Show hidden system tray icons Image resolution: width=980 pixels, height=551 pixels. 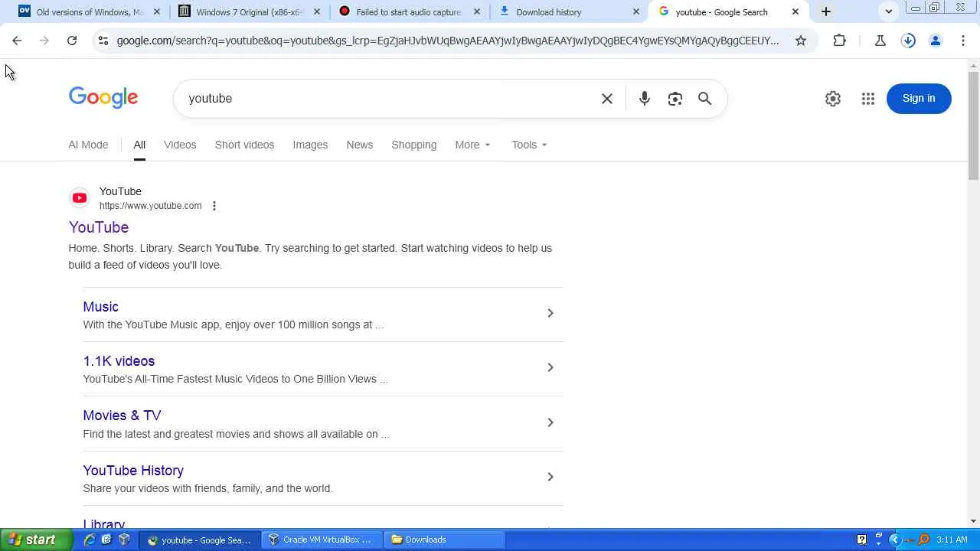pyautogui.click(x=894, y=540)
